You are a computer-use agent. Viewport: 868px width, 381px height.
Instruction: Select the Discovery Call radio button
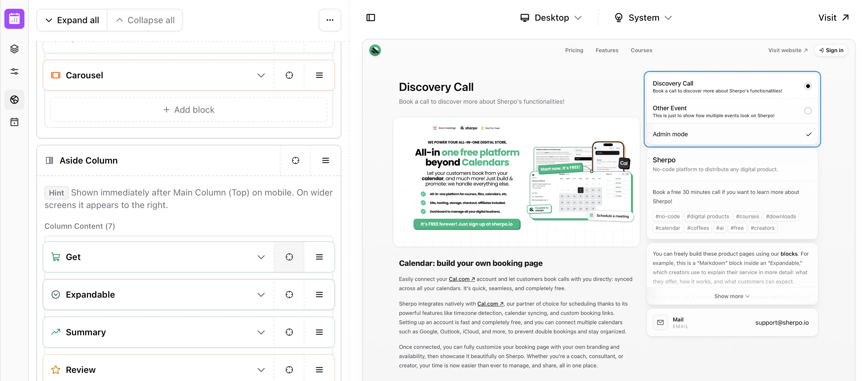(x=807, y=86)
